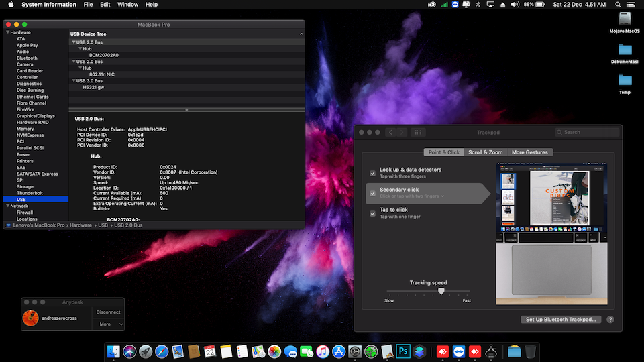Viewport: 644px width, 362px height.
Task: Open Secondary click options dropdown
Action: tap(412, 196)
